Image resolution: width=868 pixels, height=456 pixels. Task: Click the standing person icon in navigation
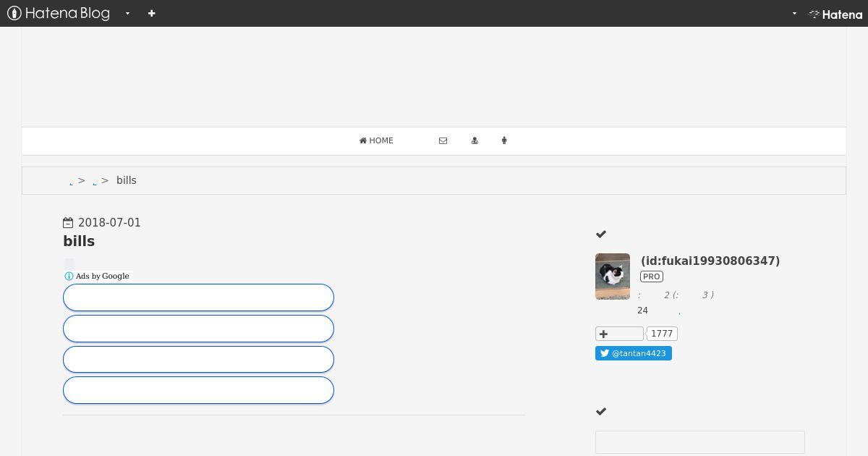point(504,140)
